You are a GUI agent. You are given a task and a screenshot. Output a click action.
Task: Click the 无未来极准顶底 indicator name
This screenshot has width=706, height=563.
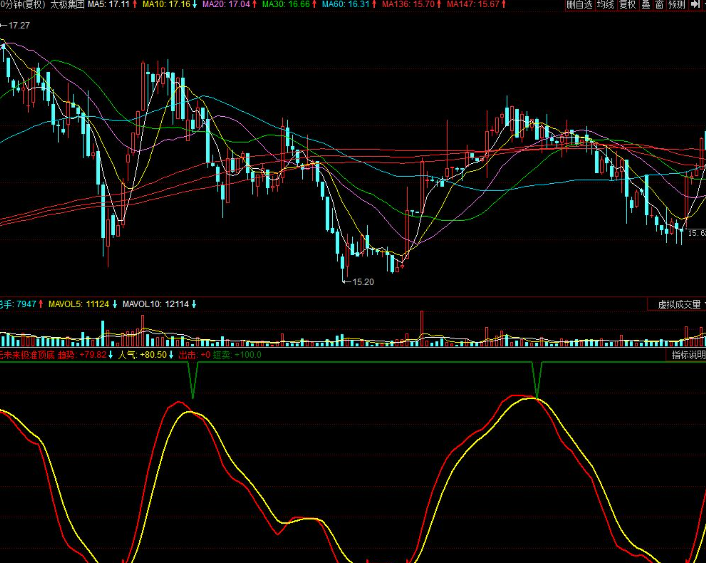(27, 355)
